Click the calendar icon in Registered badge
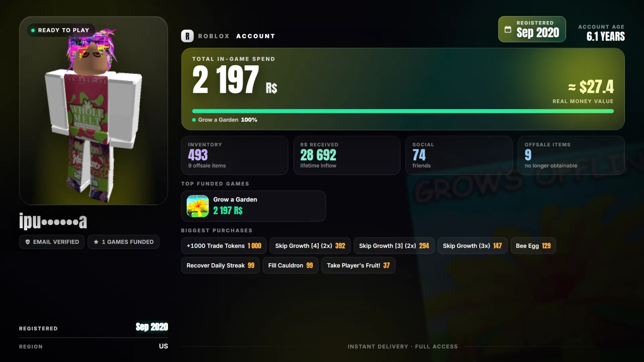Viewport: 644px width, 362px height. pyautogui.click(x=508, y=29)
